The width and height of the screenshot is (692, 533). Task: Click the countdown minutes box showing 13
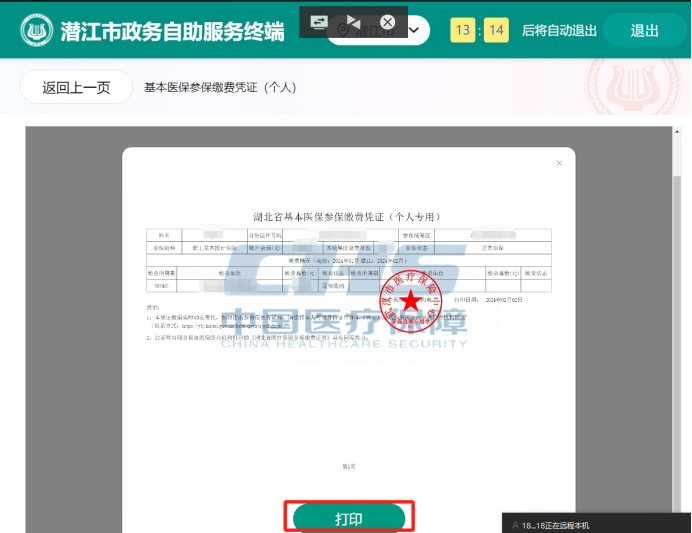click(463, 30)
